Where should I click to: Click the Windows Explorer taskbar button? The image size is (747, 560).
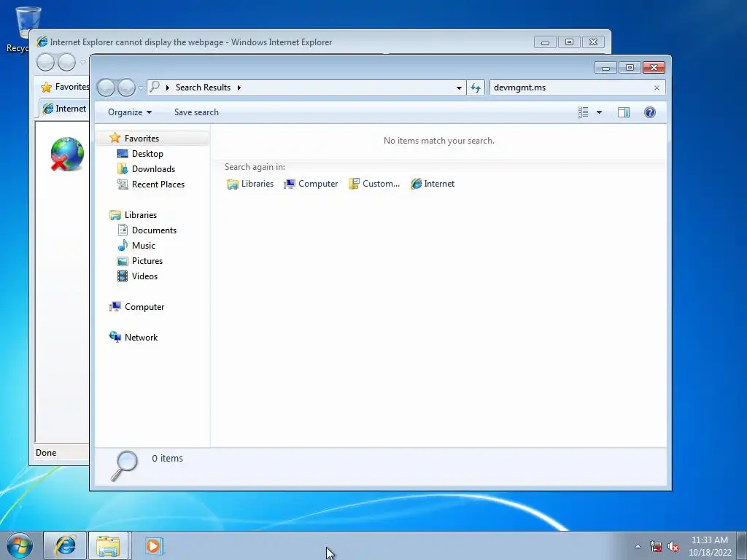coord(108,545)
